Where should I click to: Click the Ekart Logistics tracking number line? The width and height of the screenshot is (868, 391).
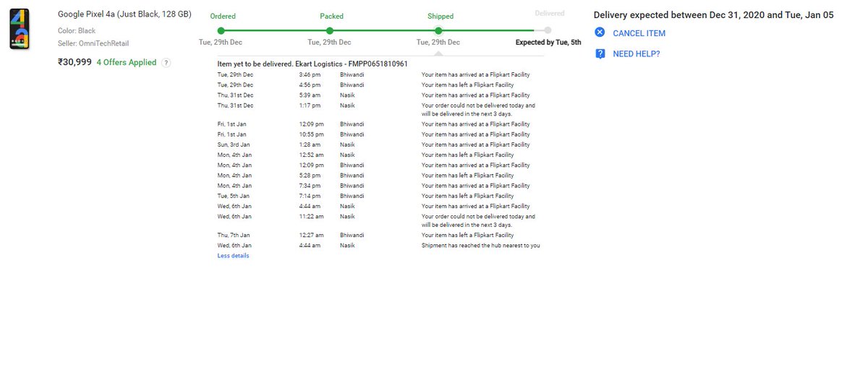pos(312,64)
